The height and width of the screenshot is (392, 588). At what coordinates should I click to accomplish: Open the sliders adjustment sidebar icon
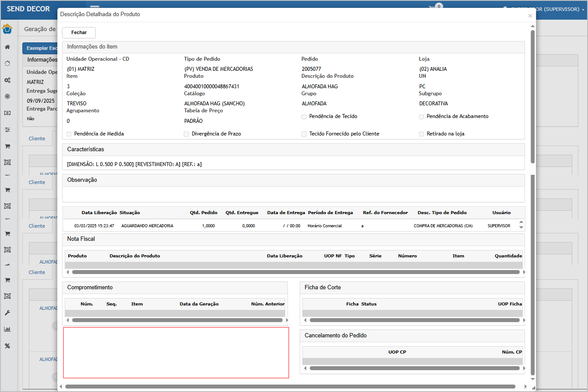(x=7, y=130)
